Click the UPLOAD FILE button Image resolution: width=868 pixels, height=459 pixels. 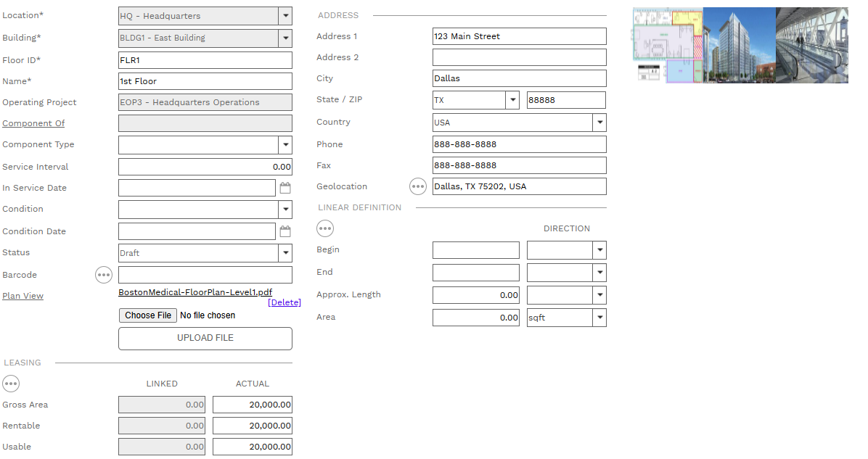pos(205,339)
